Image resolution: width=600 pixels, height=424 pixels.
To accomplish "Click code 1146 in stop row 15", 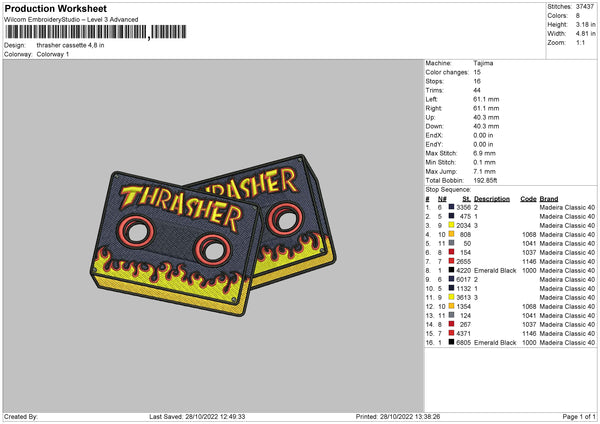I will coord(529,334).
